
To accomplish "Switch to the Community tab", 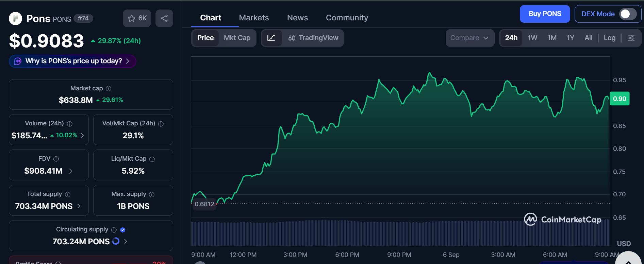I will (347, 18).
